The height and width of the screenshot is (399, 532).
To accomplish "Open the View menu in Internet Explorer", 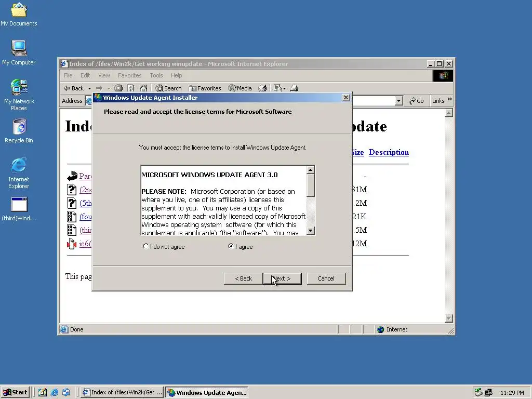I will (104, 75).
